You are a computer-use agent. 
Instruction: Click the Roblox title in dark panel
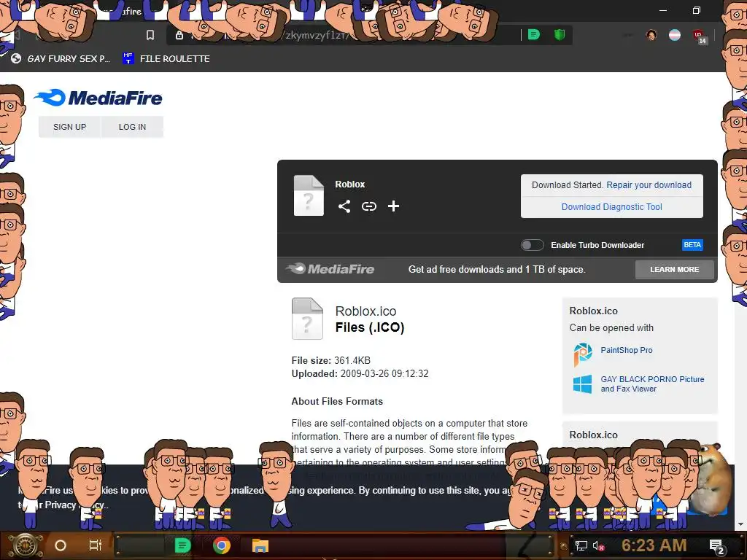(x=349, y=184)
